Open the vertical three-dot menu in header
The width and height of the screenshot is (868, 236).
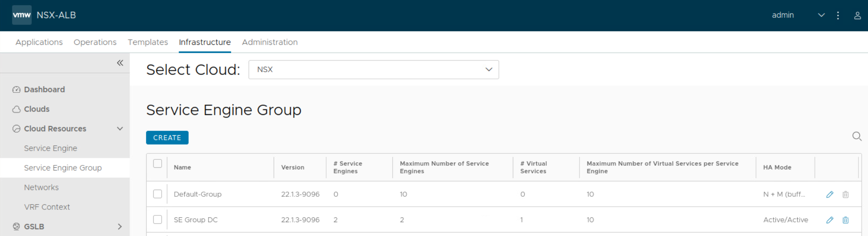838,15
